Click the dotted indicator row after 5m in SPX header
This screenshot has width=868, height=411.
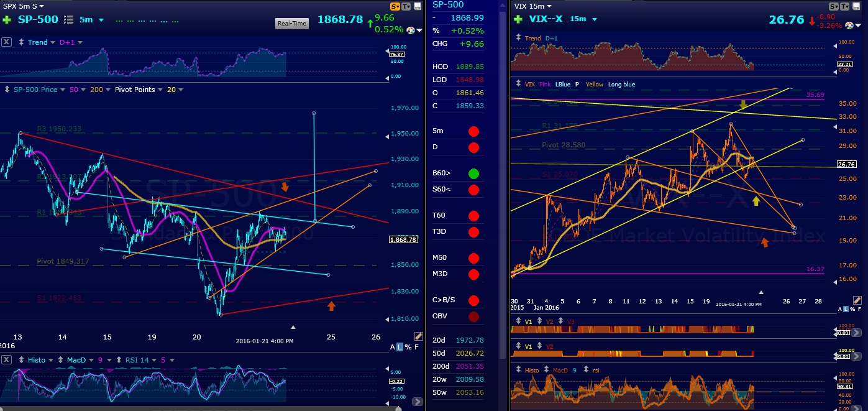(x=147, y=21)
